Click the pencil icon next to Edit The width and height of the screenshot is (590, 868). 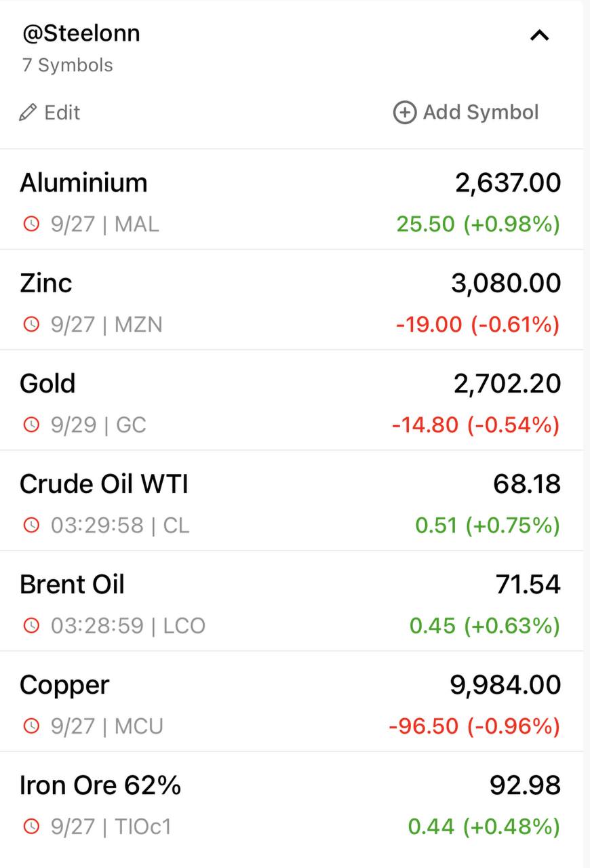pos(28,112)
